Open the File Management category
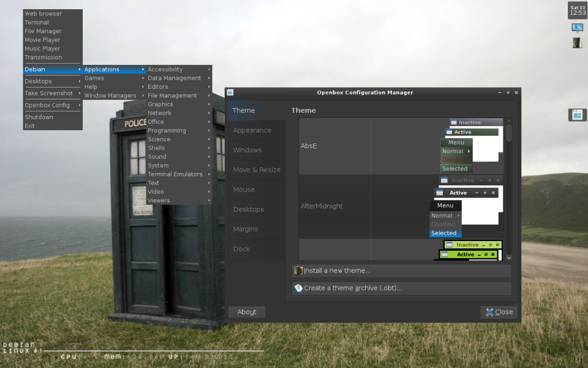The width and height of the screenshot is (588, 368). point(179,96)
